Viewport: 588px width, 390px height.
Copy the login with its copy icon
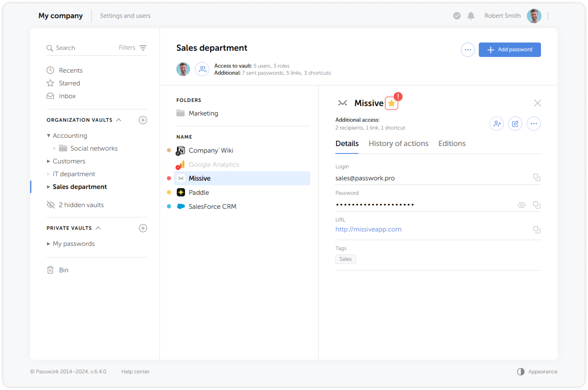[x=537, y=177]
